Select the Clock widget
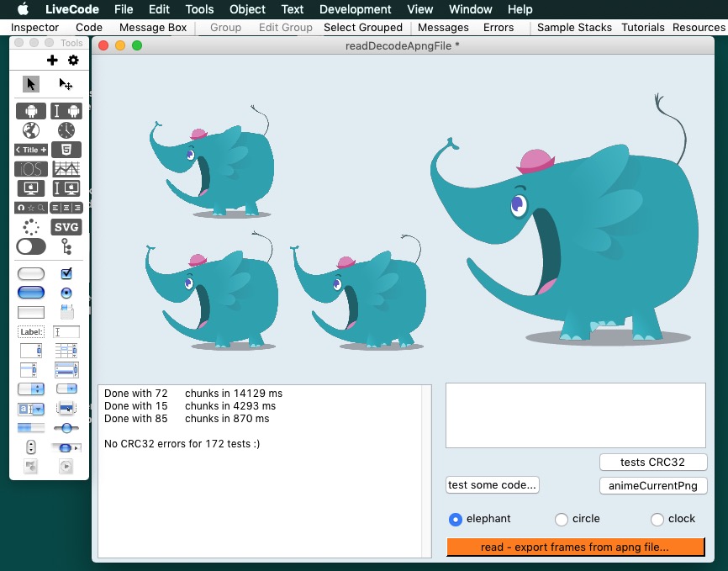The height and width of the screenshot is (571, 728). click(66, 130)
